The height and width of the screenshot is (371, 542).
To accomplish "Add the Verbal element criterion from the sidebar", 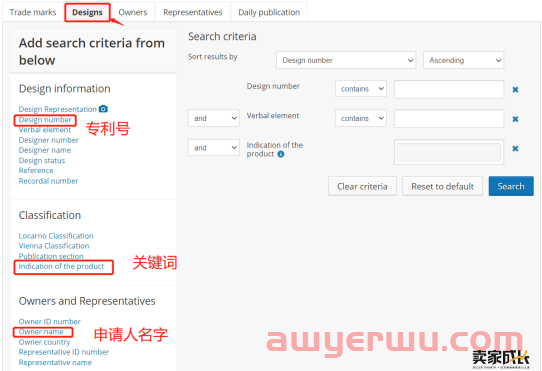I will (x=45, y=130).
